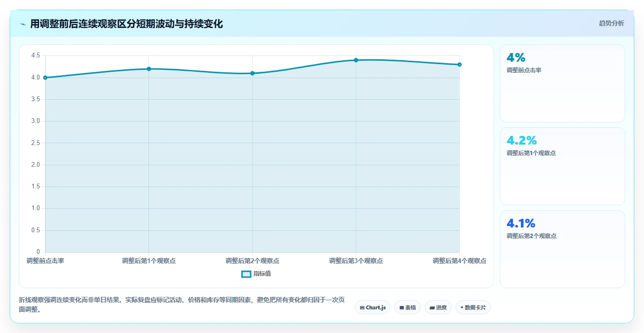Image resolution: width=644 pixels, height=333 pixels.
Task: Click the 表格 tag button
Action: (407, 307)
